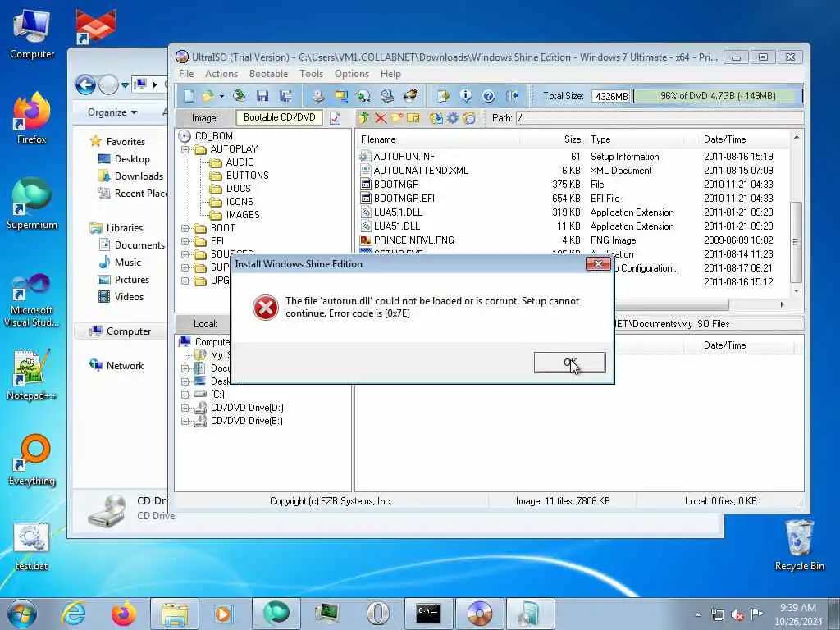This screenshot has height=630, width=840.
Task: Click the image file list horizontal scrollbar
Action: pos(672,305)
